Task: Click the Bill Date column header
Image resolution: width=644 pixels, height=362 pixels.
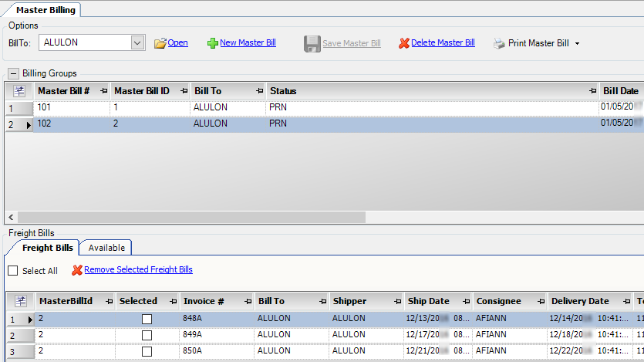Action: tap(621, 91)
